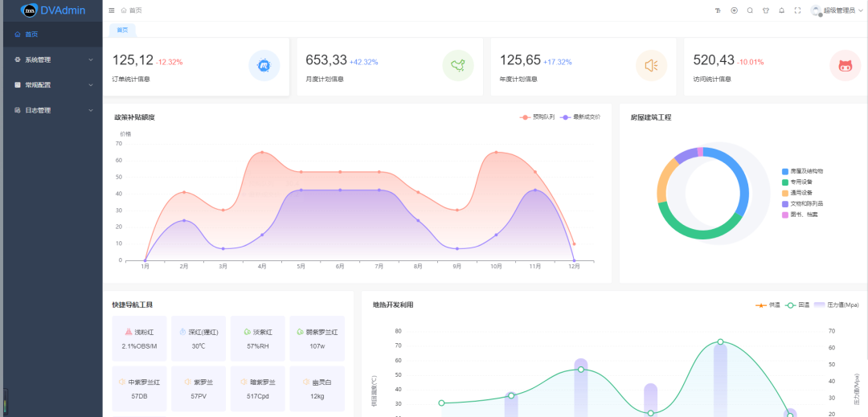
Task: Expand the 常规配置 sidebar menu
Action: [x=51, y=85]
